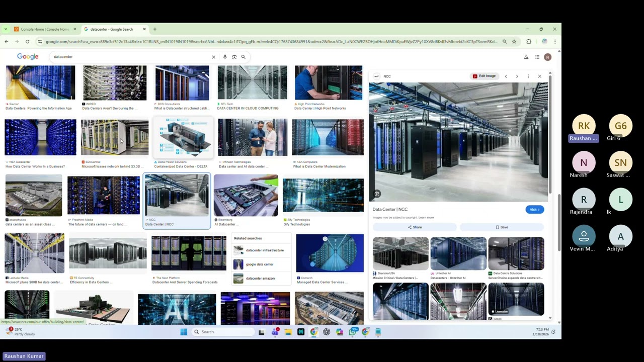
Task: Switch to the Console Home tab
Action: click(45, 29)
